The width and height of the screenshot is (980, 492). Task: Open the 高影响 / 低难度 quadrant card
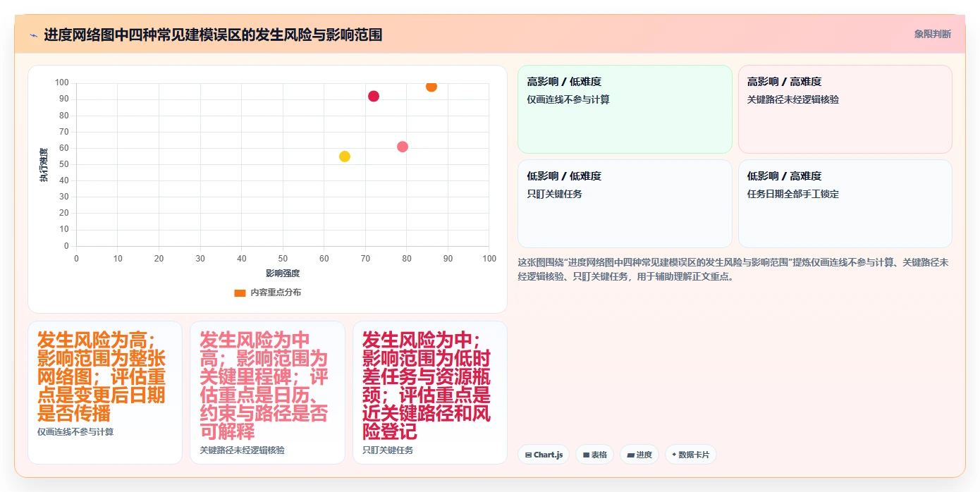coord(625,109)
